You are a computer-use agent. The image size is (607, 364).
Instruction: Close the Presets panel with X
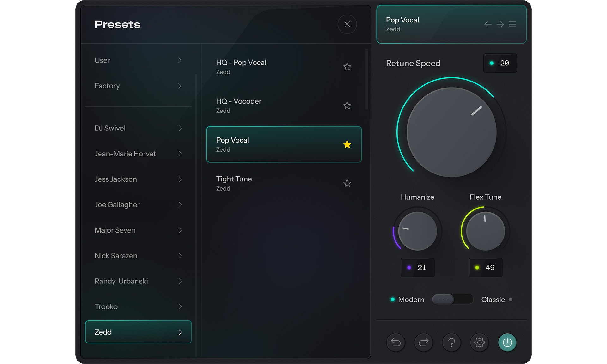(x=347, y=24)
